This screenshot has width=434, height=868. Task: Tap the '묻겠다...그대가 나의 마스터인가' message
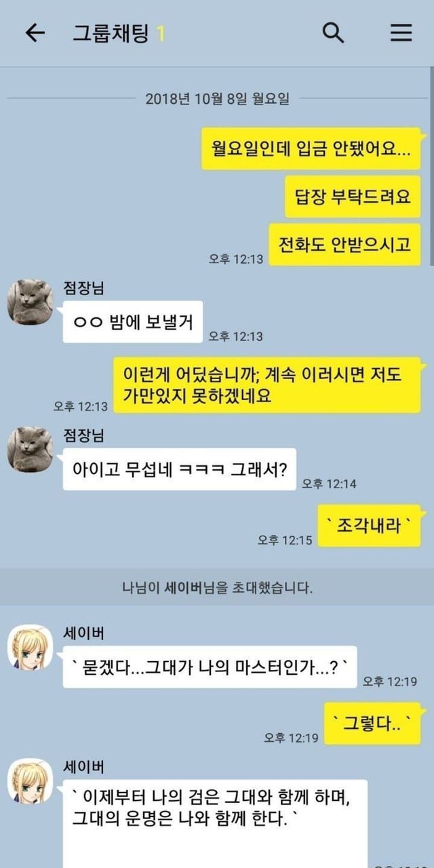[x=210, y=667]
